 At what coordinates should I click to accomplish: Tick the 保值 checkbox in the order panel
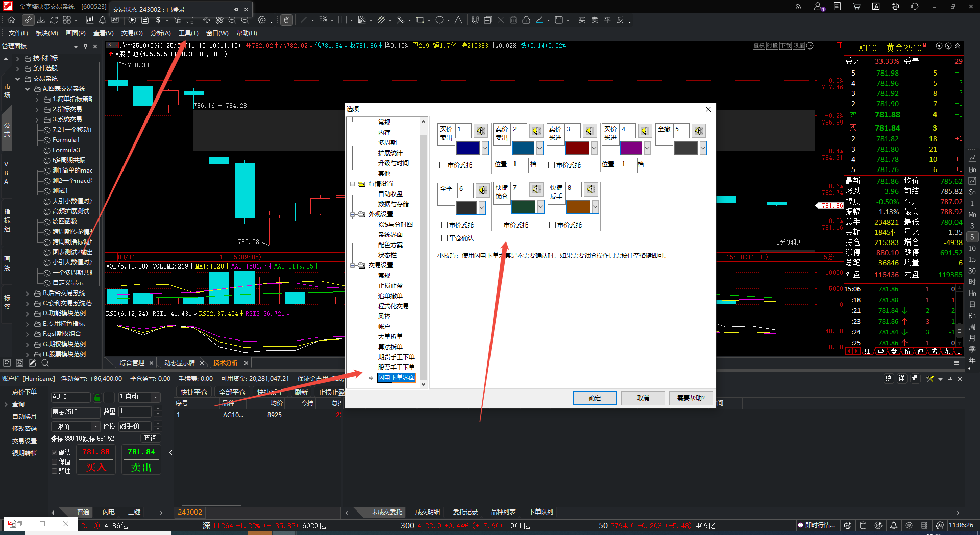[54, 461]
